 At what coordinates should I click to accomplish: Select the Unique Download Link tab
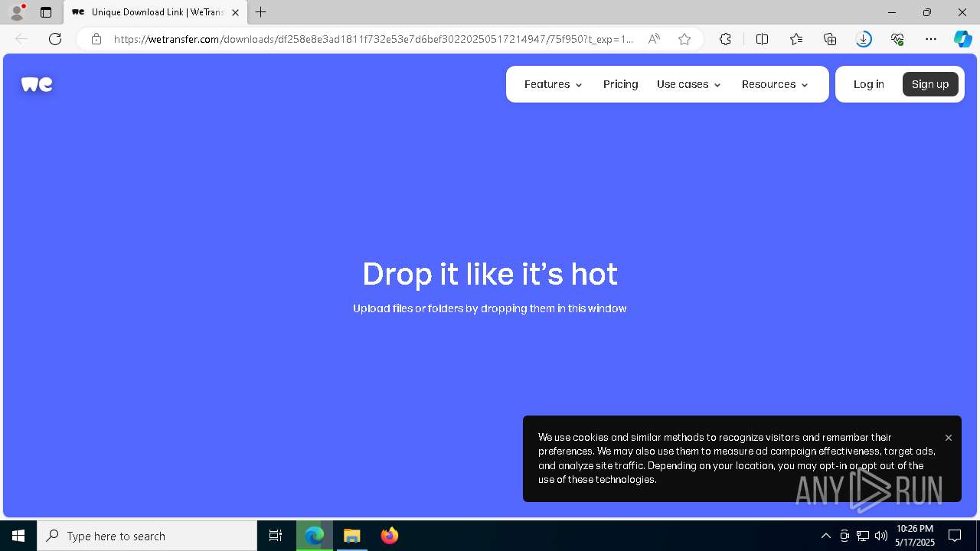(x=155, y=12)
